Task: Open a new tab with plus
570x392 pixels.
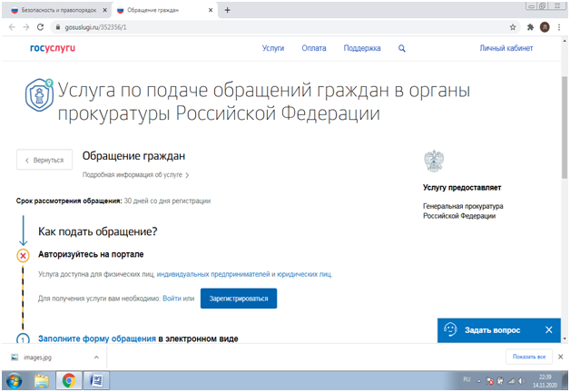Action: [x=227, y=10]
